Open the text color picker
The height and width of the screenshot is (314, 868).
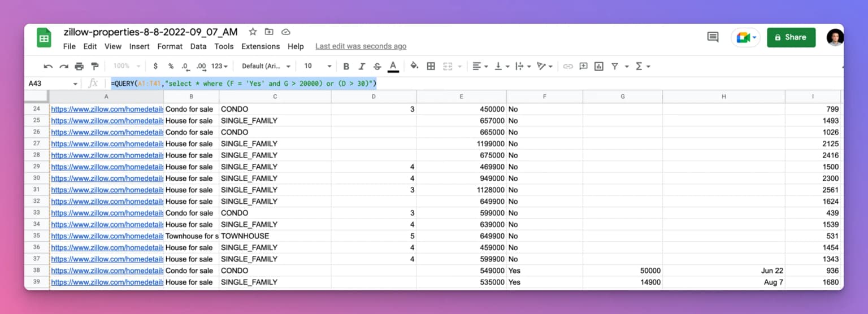coord(393,67)
